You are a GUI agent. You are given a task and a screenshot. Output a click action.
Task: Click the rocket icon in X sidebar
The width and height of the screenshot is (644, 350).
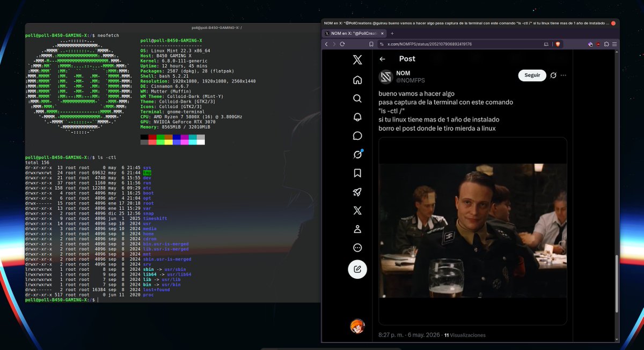pyautogui.click(x=357, y=192)
